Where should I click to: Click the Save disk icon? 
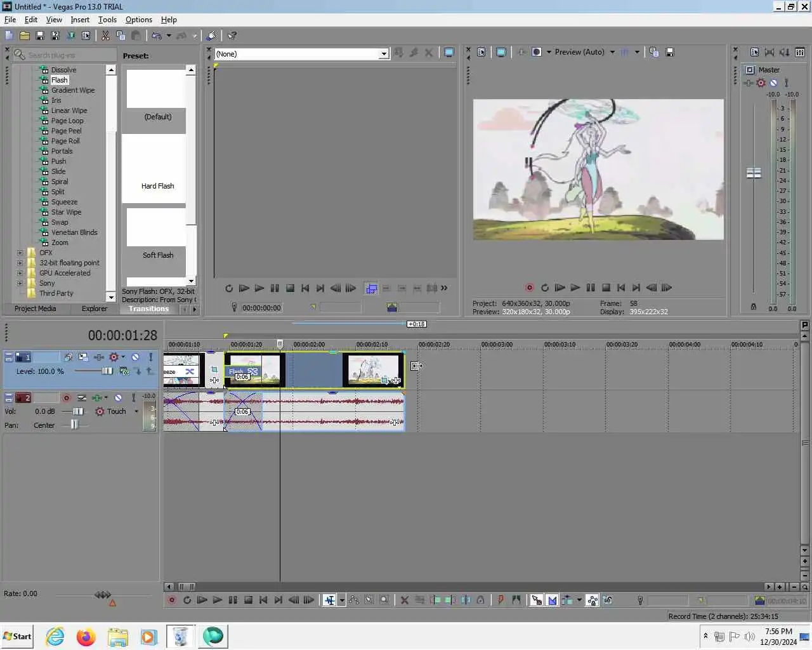40,36
